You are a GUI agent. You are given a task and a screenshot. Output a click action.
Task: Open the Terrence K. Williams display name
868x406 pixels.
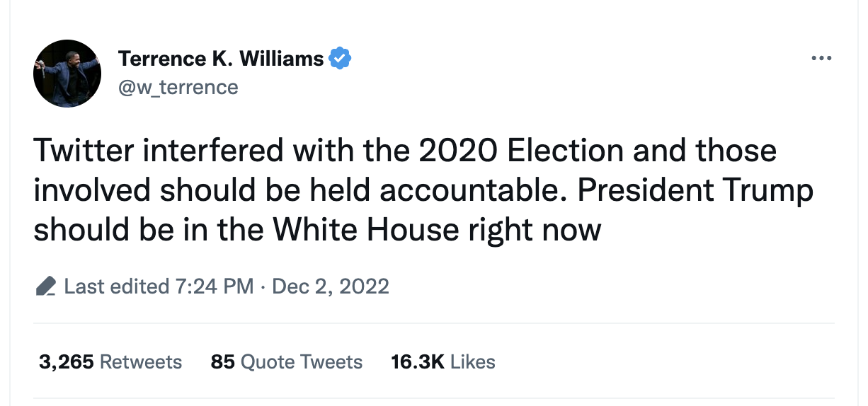[220, 59]
